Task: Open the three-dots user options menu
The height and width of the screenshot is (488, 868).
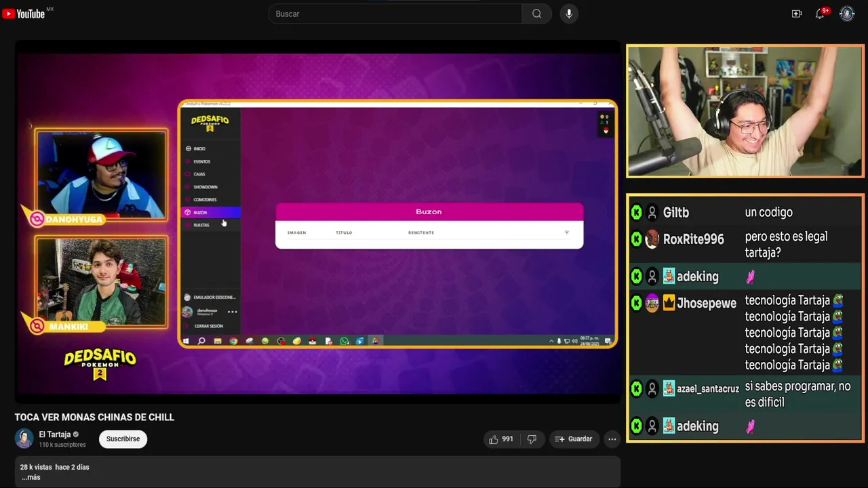Action: click(x=232, y=312)
